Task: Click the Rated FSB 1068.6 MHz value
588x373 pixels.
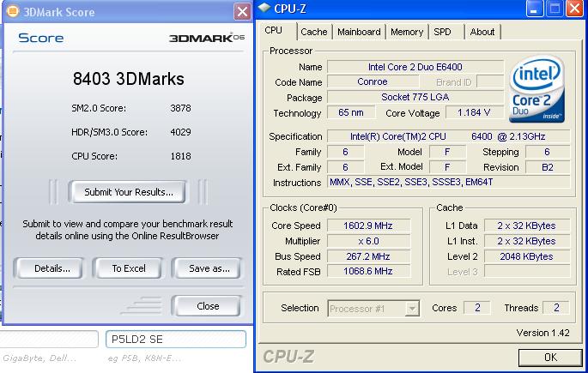Action: [x=368, y=271]
